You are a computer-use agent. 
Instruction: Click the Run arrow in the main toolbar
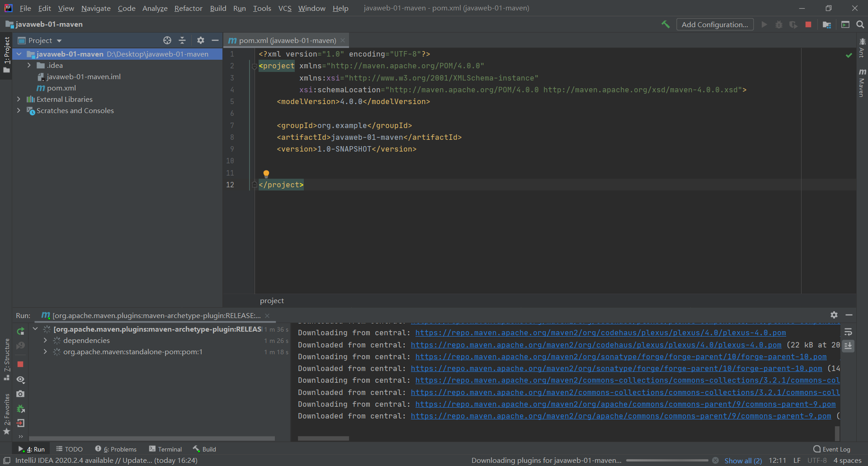(x=764, y=24)
